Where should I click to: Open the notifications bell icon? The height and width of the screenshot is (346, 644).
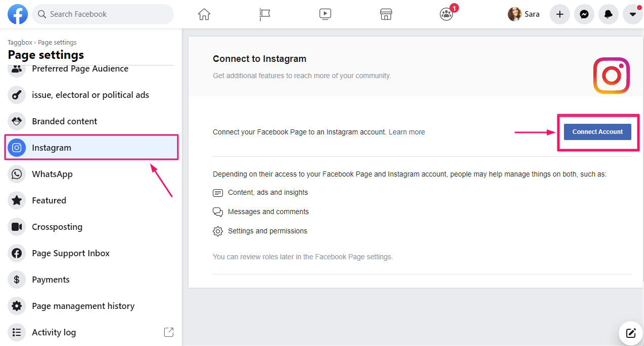[608, 14]
